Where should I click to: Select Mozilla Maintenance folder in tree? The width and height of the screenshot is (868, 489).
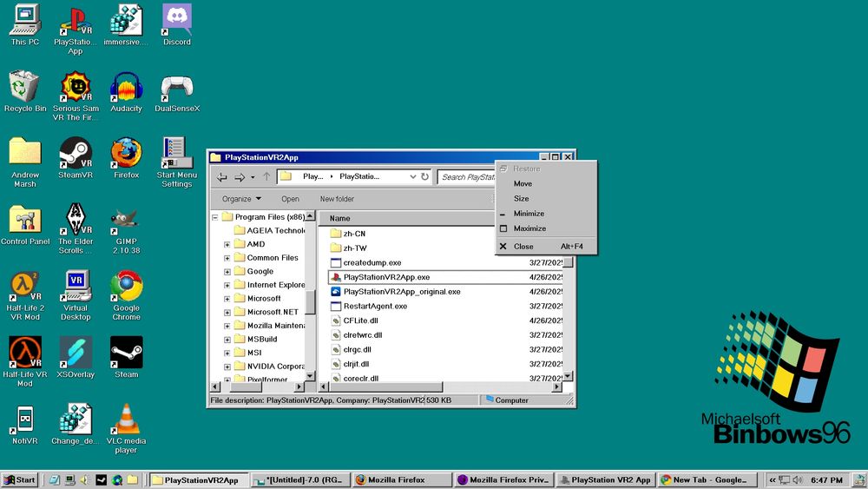pos(270,326)
